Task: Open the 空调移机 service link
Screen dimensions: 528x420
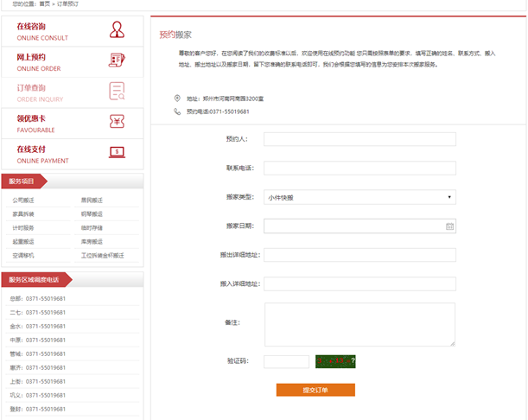Action: click(23, 256)
